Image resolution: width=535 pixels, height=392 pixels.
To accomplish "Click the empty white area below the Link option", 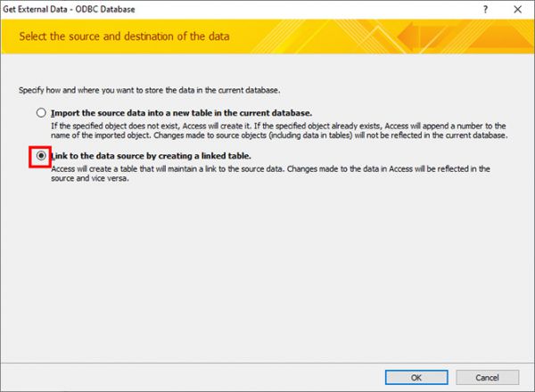I will click(x=267, y=267).
